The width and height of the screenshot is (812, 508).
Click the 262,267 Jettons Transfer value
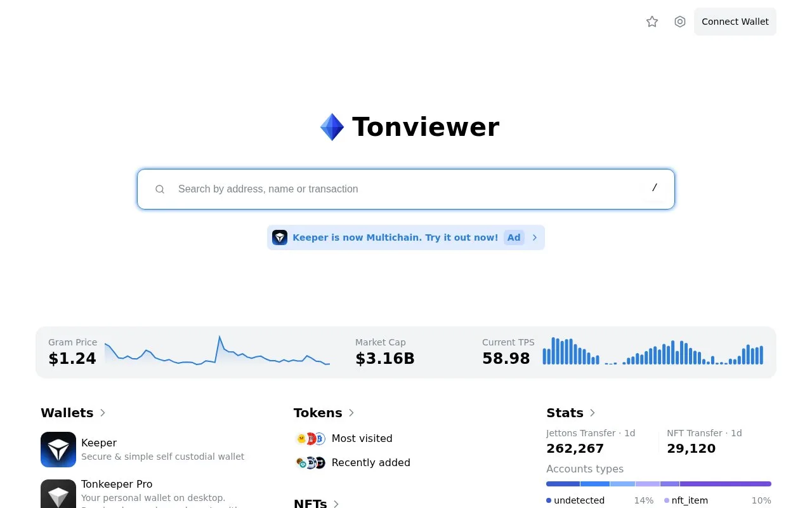575,448
